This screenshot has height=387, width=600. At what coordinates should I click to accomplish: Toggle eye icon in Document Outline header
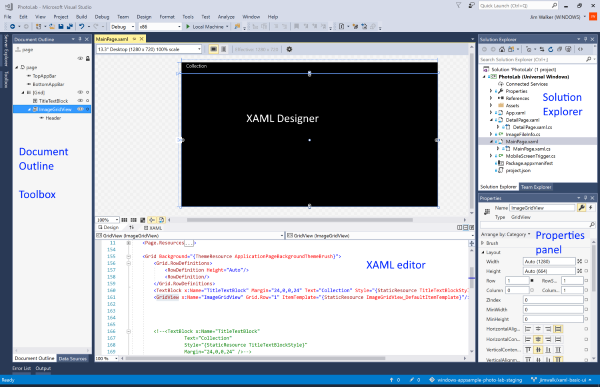(x=80, y=59)
